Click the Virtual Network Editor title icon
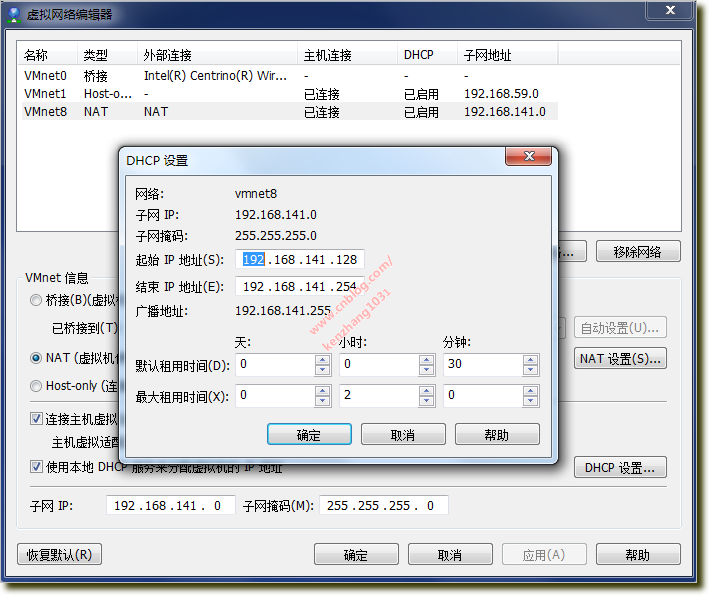Image resolution: width=709 pixels, height=595 pixels. point(14,14)
